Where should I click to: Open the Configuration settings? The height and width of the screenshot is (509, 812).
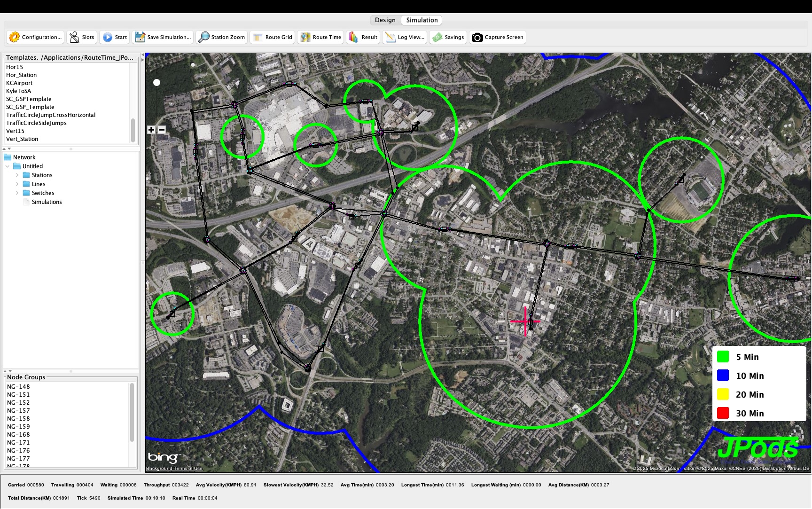point(15,37)
